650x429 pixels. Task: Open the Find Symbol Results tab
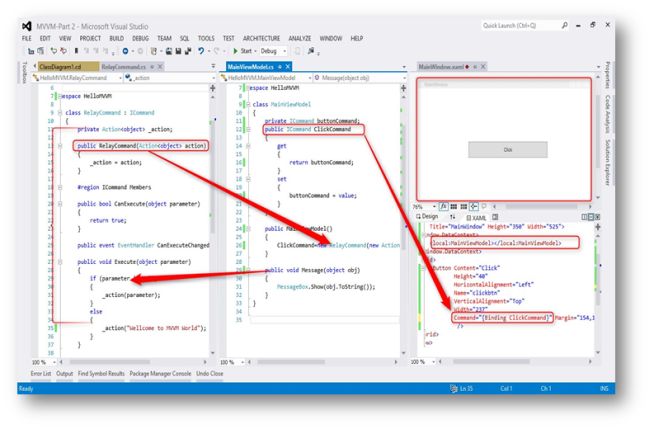point(101,373)
